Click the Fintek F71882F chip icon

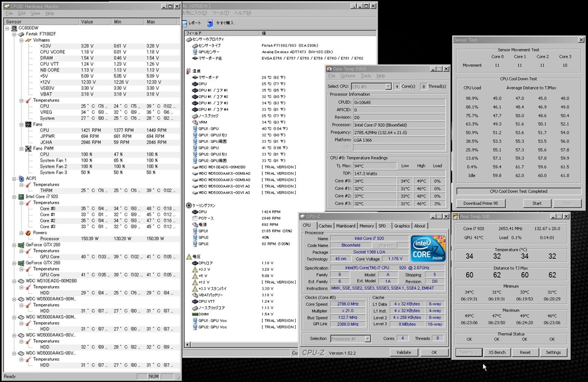(x=21, y=34)
